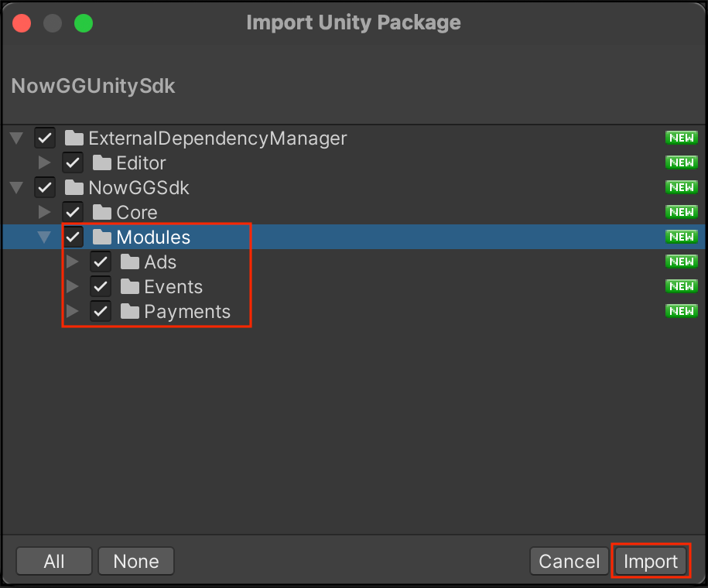Image resolution: width=708 pixels, height=588 pixels.
Task: Select the Core row label
Action: [137, 213]
